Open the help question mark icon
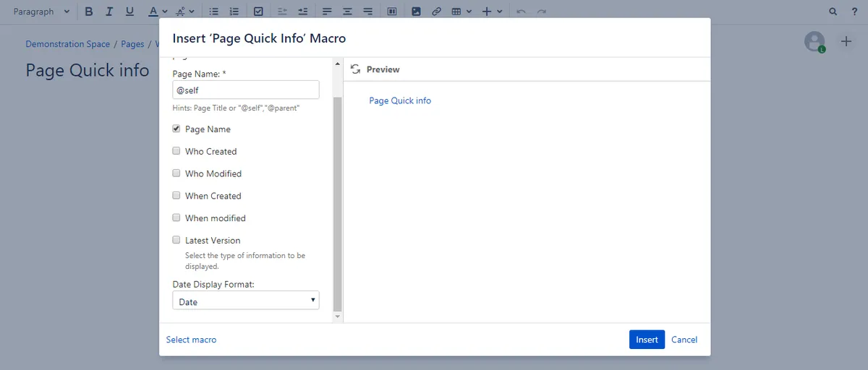 click(x=854, y=12)
